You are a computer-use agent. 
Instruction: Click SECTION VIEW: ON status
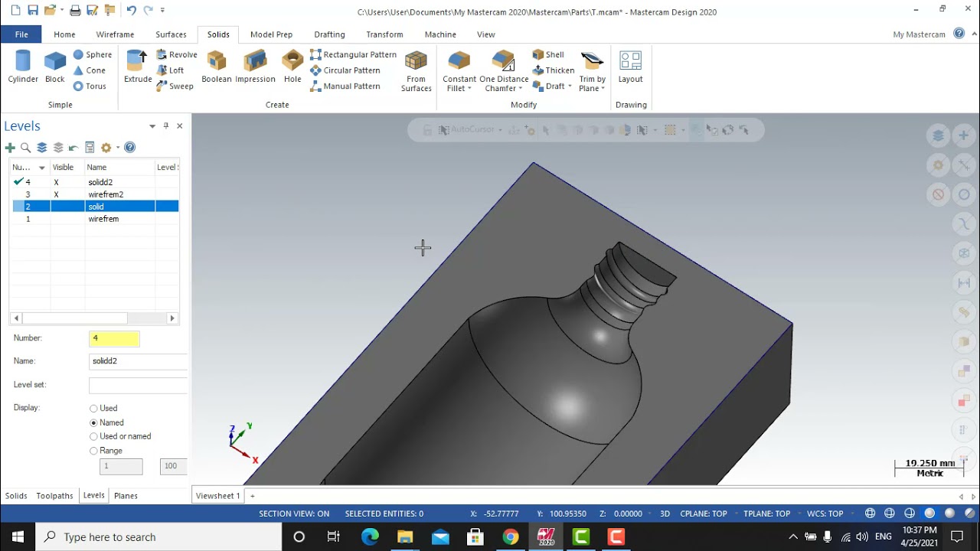point(294,514)
